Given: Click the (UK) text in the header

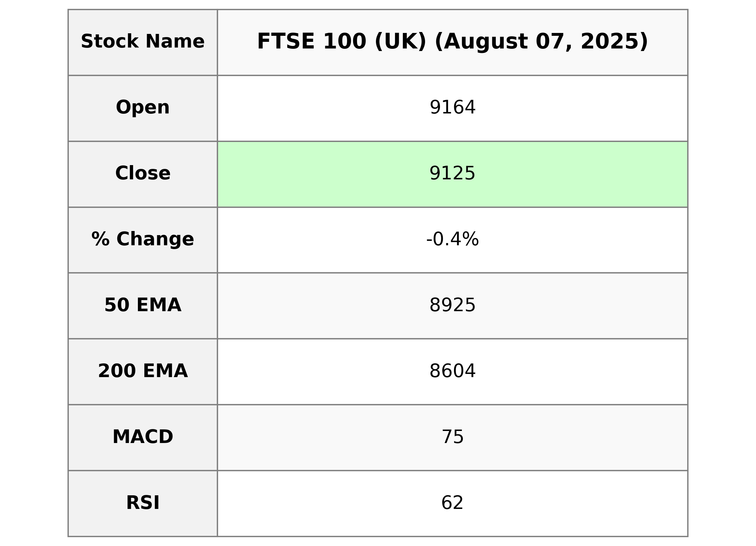Looking at the screenshot, I should 400,42.
